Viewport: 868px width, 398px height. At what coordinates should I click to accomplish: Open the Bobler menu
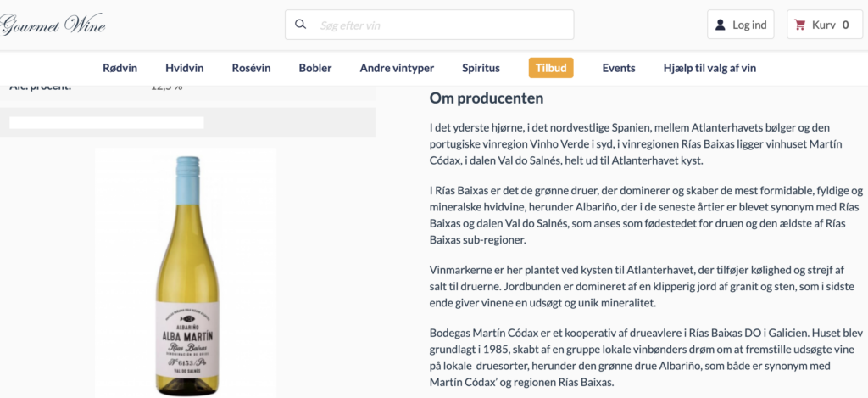click(315, 68)
